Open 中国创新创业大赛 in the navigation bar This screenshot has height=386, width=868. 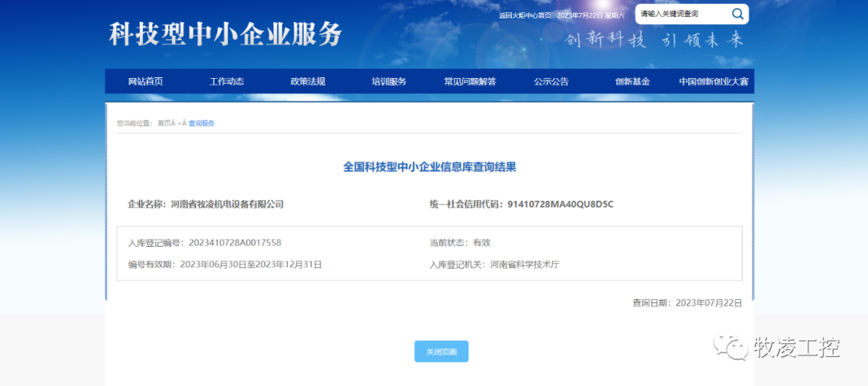coord(713,81)
